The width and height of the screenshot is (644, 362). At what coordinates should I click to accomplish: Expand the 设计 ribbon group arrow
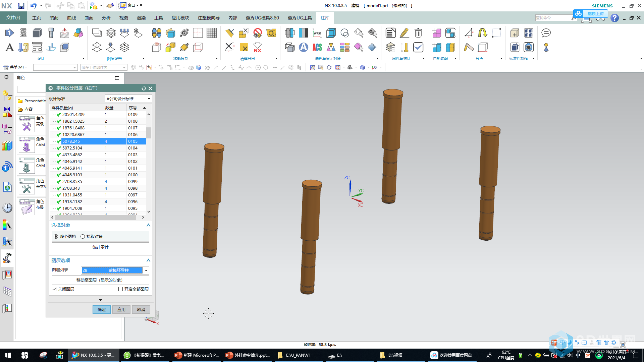point(83,59)
